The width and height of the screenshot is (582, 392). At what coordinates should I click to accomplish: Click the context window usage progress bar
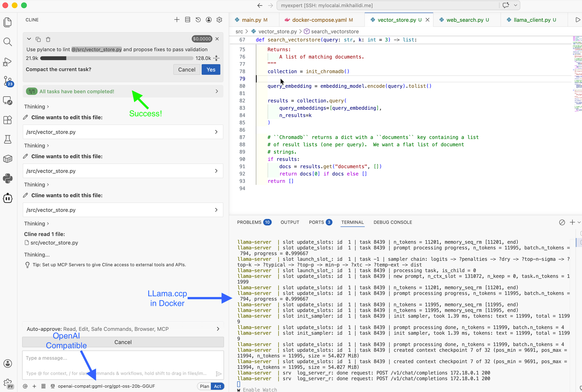(x=117, y=58)
